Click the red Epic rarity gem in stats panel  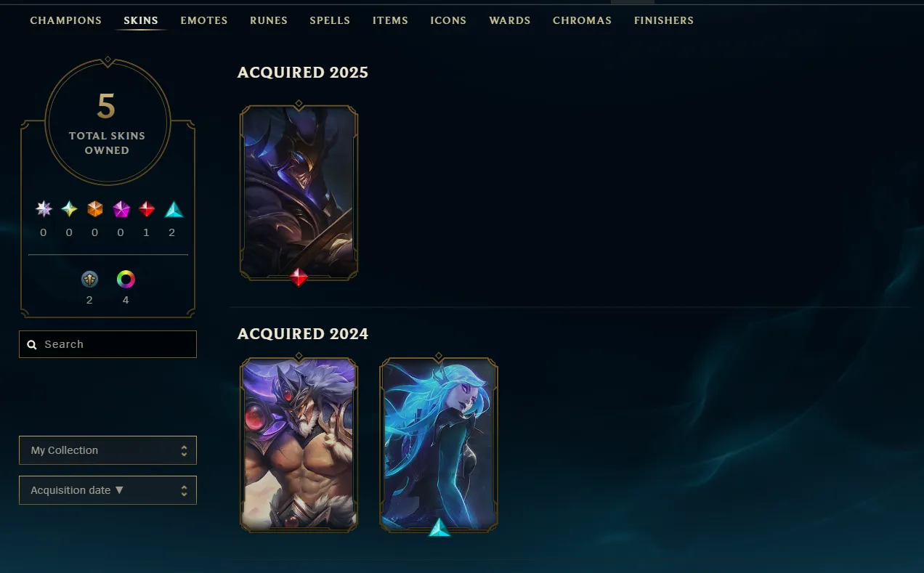[x=147, y=210]
